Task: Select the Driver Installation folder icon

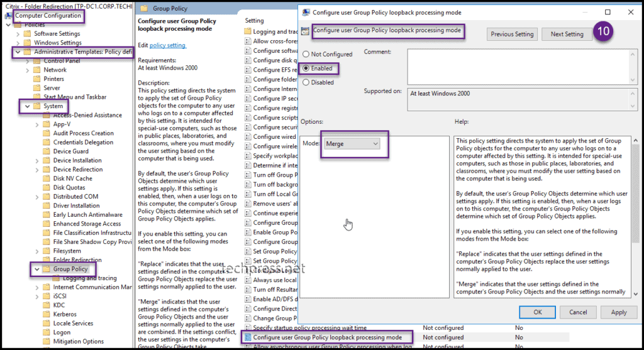Action: [47, 205]
